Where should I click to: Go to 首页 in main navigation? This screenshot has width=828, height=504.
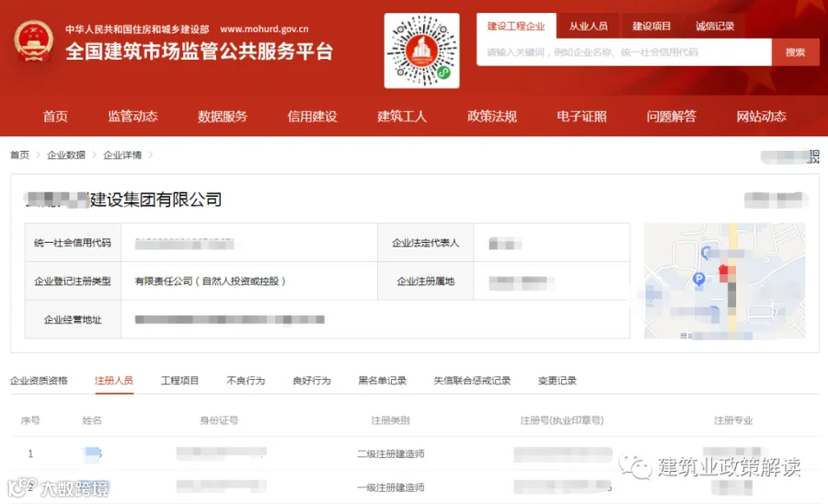click(x=55, y=116)
